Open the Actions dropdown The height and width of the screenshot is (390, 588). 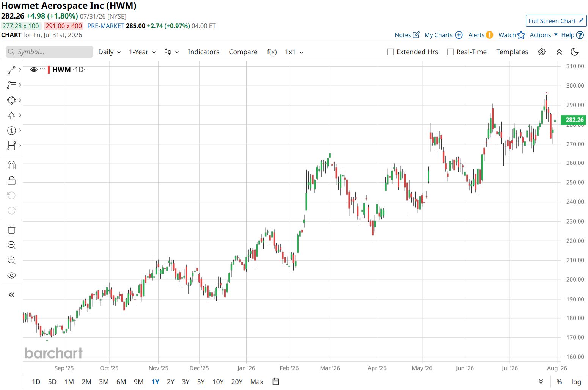[543, 35]
